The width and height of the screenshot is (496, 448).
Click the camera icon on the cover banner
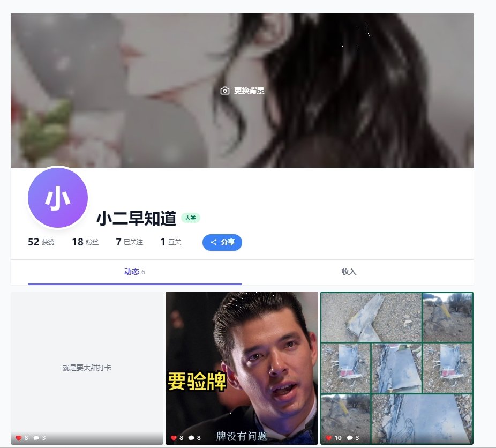pyautogui.click(x=225, y=91)
